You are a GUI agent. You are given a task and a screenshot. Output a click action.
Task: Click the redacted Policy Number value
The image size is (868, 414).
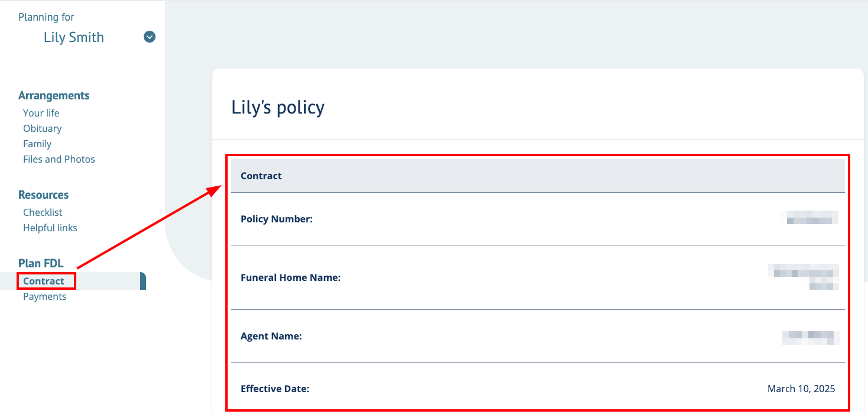811,217
